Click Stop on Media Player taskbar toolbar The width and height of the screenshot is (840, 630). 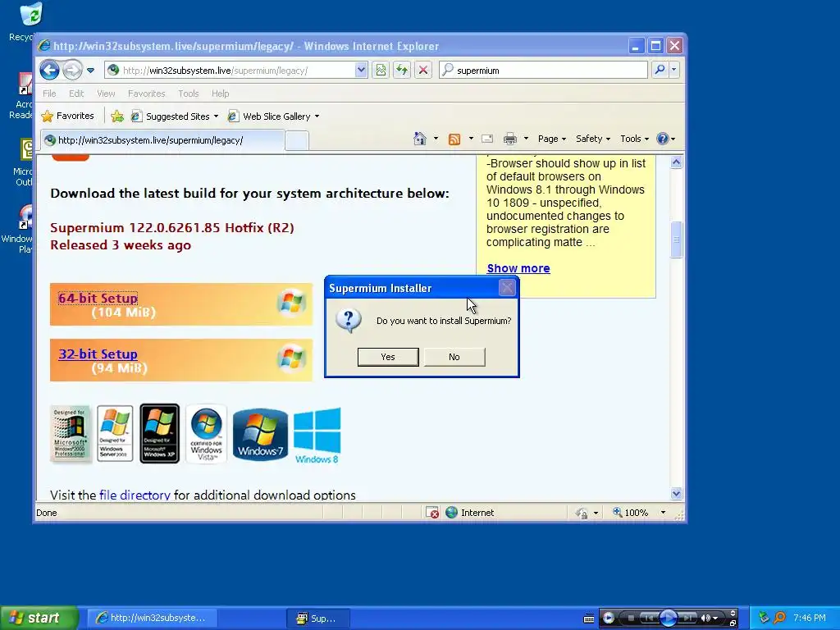click(x=631, y=619)
